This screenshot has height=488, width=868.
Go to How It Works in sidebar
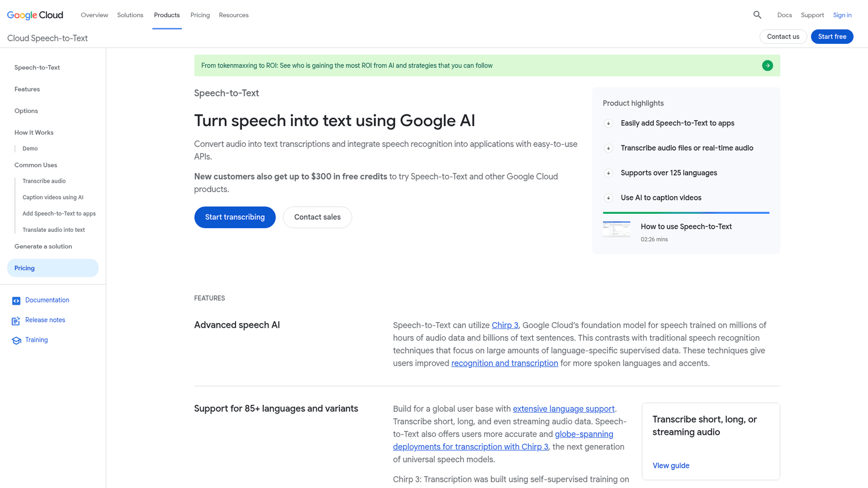(34, 133)
